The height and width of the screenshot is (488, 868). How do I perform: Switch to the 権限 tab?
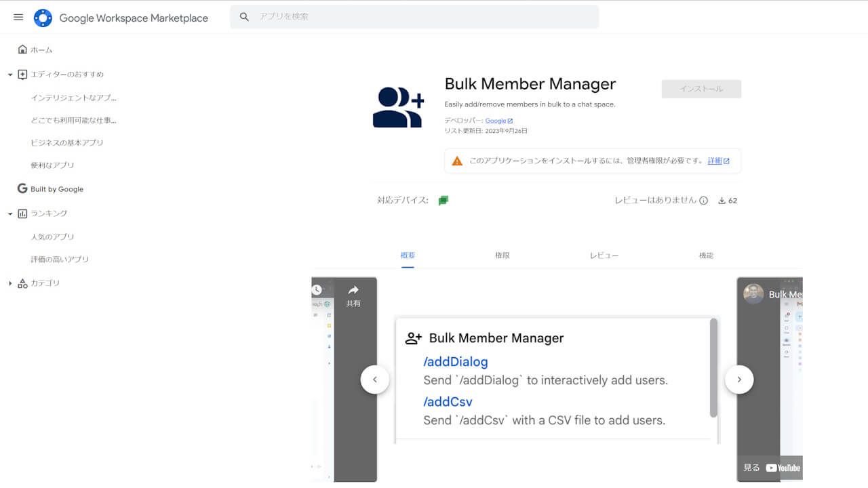(x=502, y=256)
